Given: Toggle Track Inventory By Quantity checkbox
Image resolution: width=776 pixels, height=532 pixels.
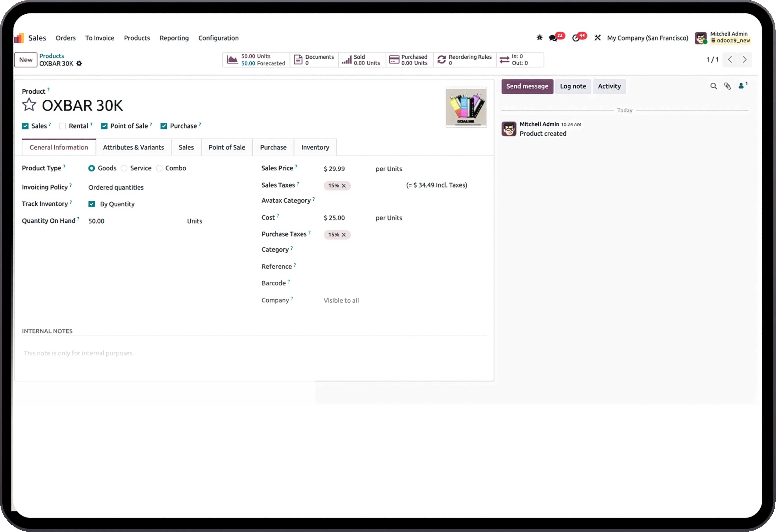Looking at the screenshot, I should pos(91,204).
